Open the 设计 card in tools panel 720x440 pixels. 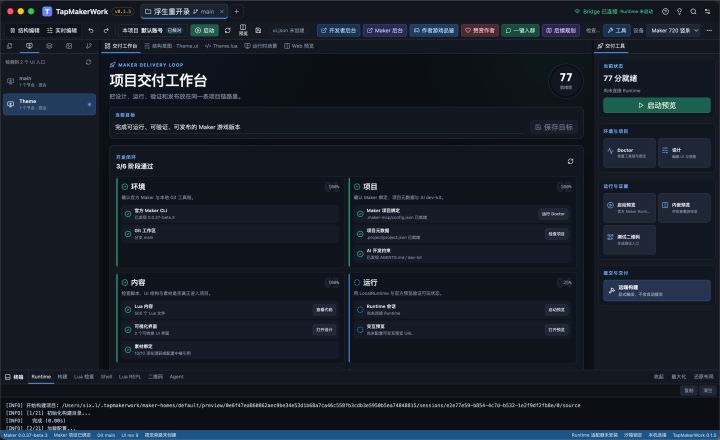coord(684,153)
